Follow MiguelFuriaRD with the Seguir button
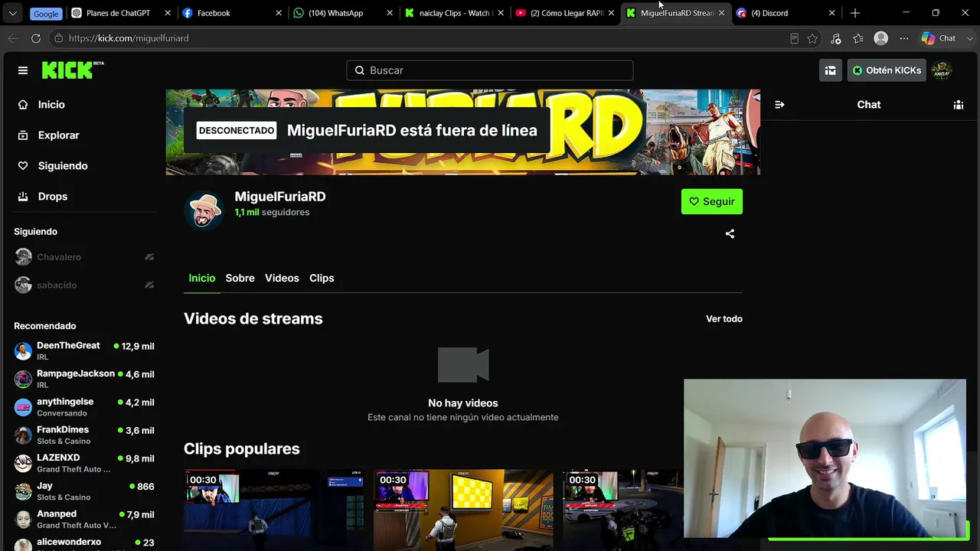Image resolution: width=980 pixels, height=551 pixels. click(x=712, y=201)
